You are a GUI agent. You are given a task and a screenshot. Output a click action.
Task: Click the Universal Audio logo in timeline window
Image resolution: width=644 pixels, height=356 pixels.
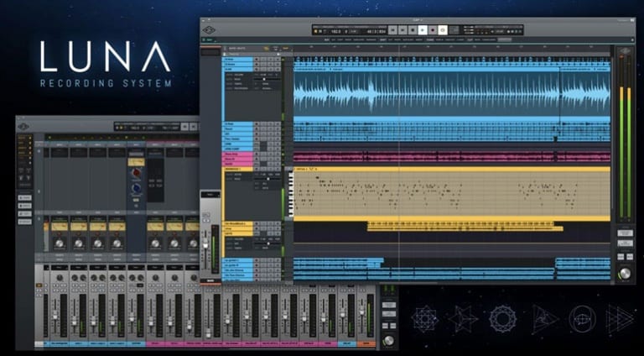click(209, 30)
